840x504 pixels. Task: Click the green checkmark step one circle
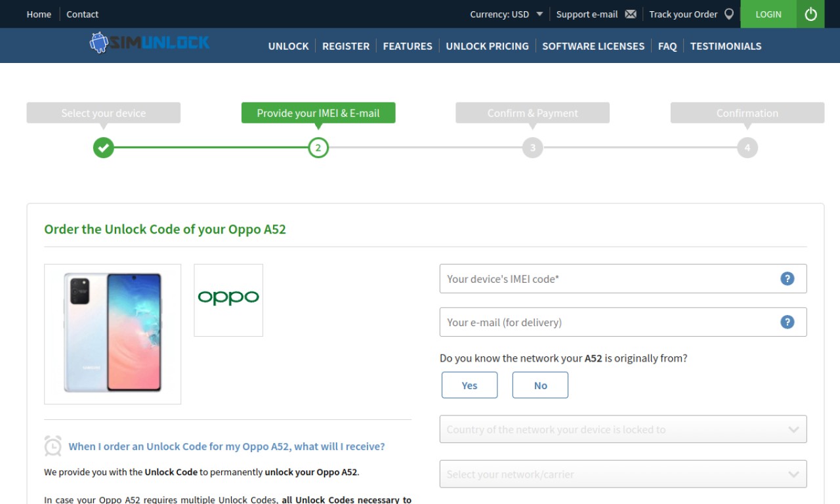coord(103,148)
